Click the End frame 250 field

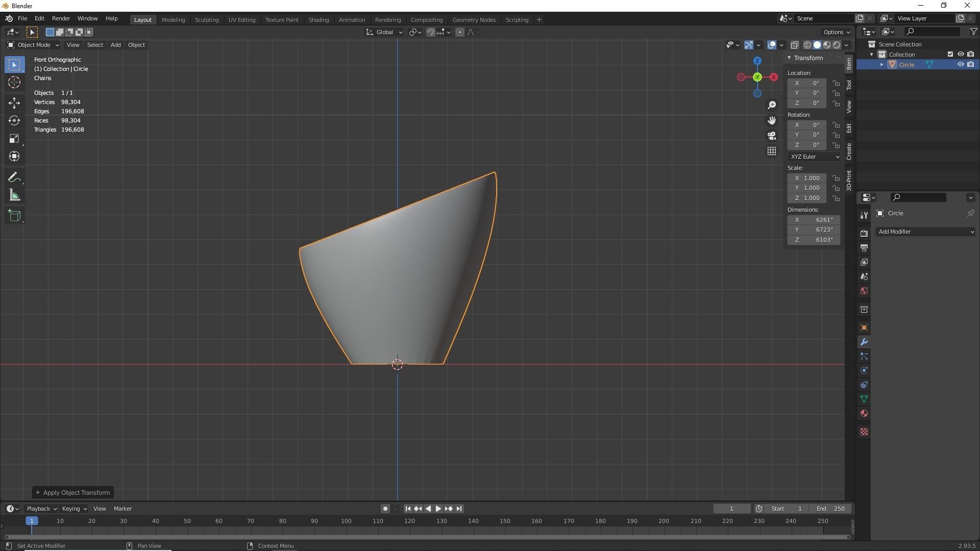831,509
